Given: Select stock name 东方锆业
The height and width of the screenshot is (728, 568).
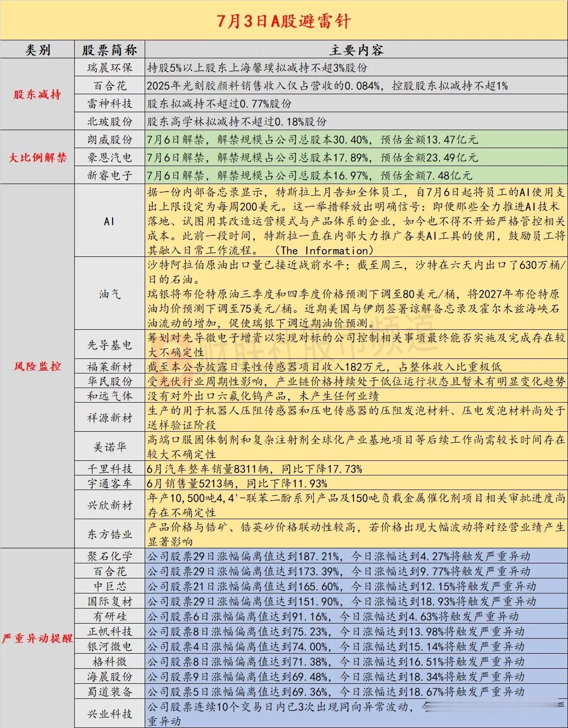Looking at the screenshot, I should coord(110,534).
